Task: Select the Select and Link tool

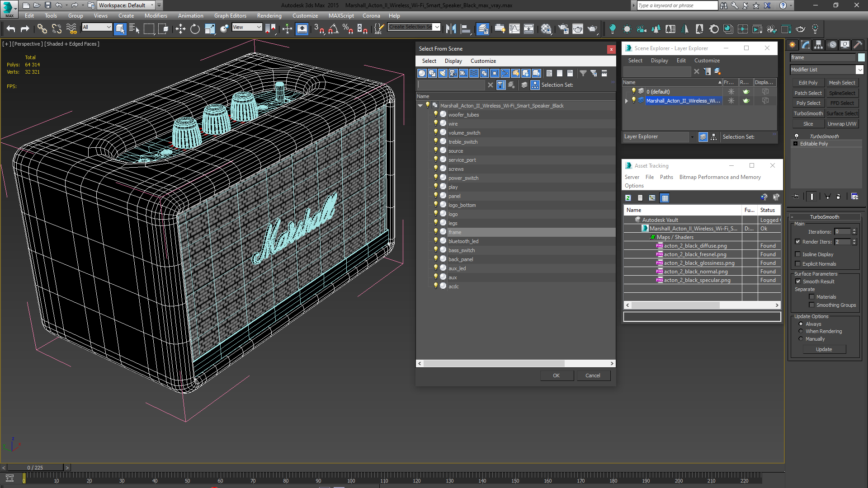Action: coord(42,29)
